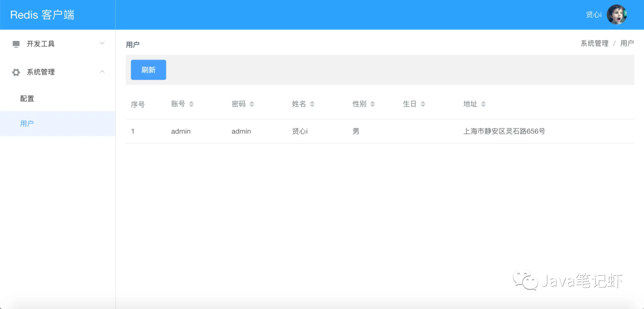Open the 配置 submenu item
The image size is (644, 309).
pos(57,99)
